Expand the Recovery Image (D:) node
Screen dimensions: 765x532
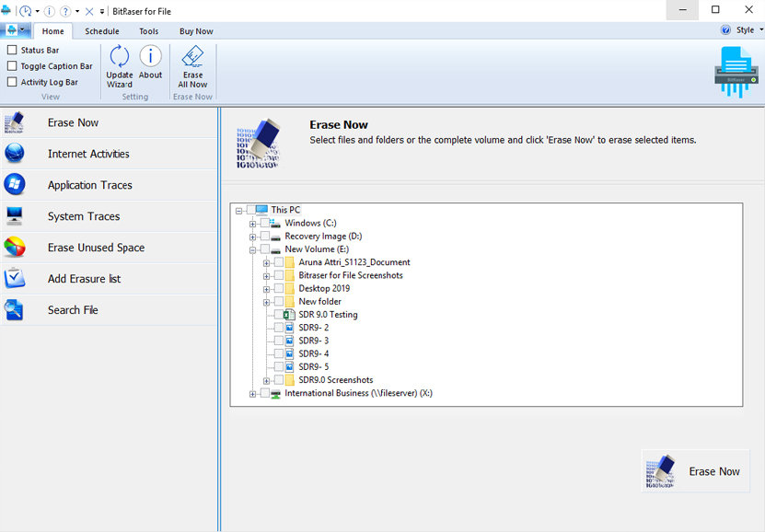pos(252,237)
